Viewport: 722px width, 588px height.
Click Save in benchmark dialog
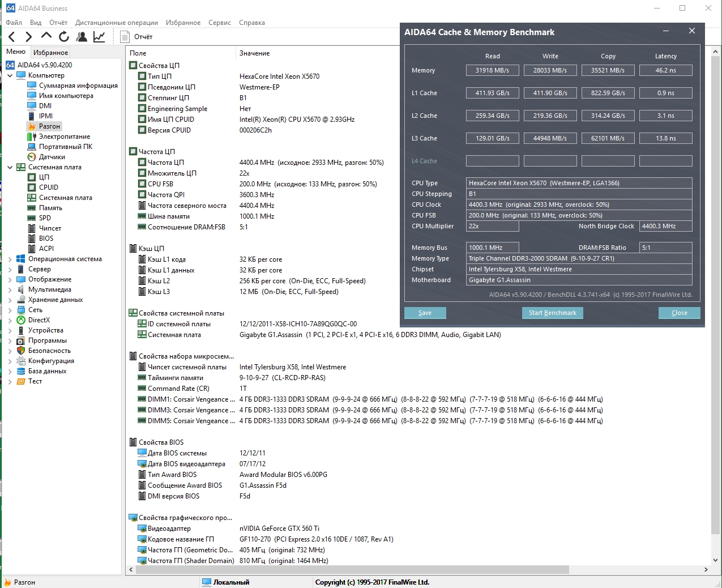coord(425,313)
